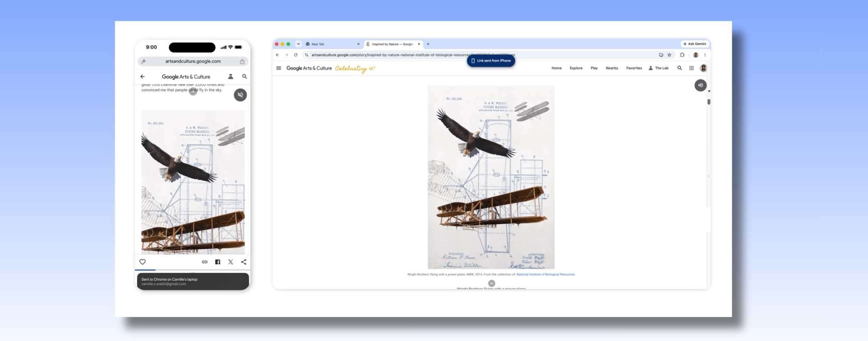Open the hamburger menu on Arts & Culture
Viewport: 868px width, 341px height.
pos(278,68)
